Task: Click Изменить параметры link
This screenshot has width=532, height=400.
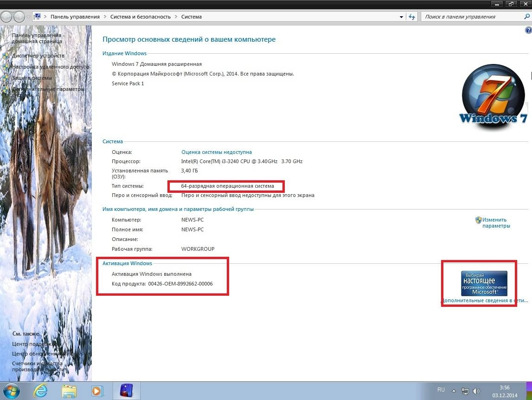Action: [x=496, y=223]
